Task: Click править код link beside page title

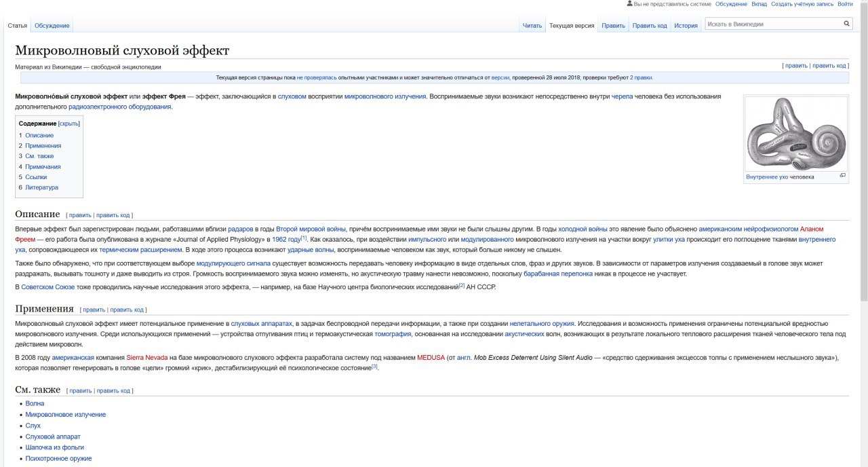Action: click(x=829, y=66)
